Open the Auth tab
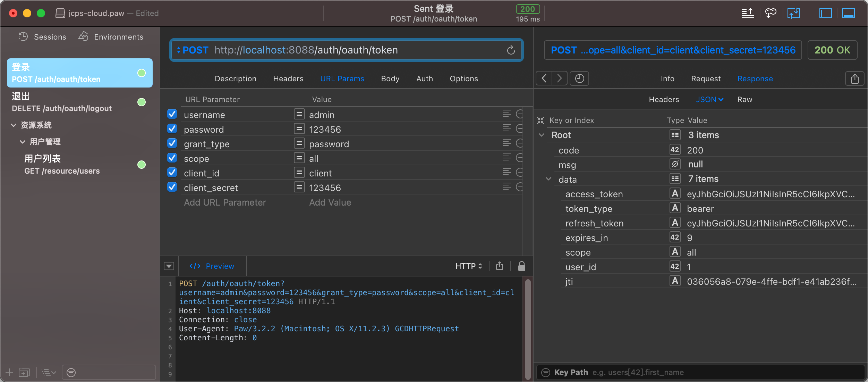868x382 pixels. click(x=424, y=78)
